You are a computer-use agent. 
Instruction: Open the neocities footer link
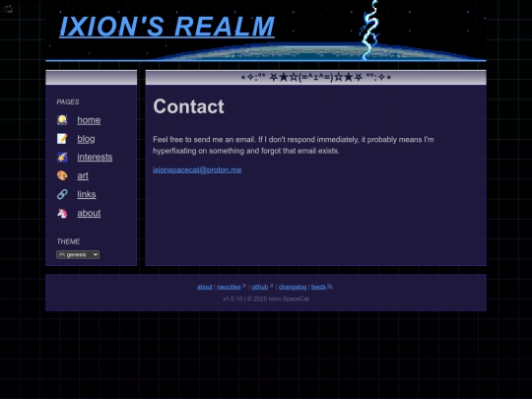(229, 287)
